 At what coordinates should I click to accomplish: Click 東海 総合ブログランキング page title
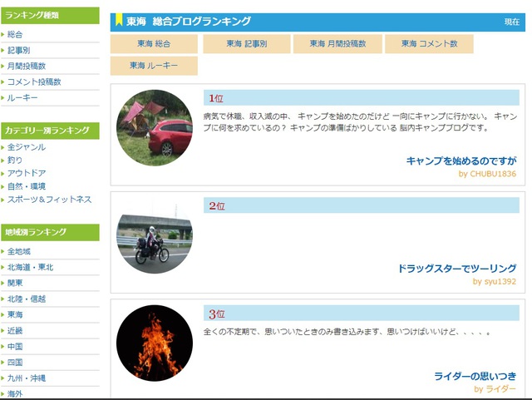(x=189, y=22)
